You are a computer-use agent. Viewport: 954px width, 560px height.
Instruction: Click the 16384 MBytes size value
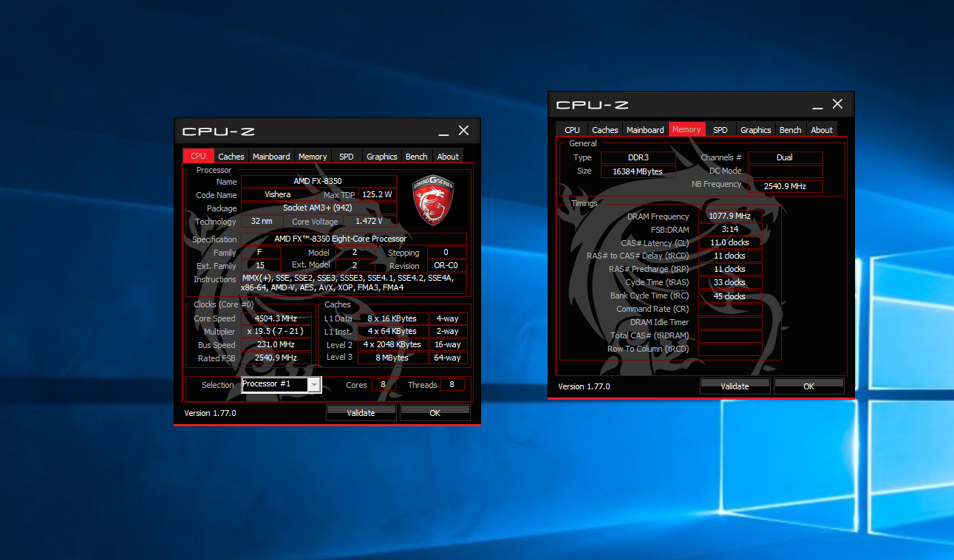tap(638, 171)
